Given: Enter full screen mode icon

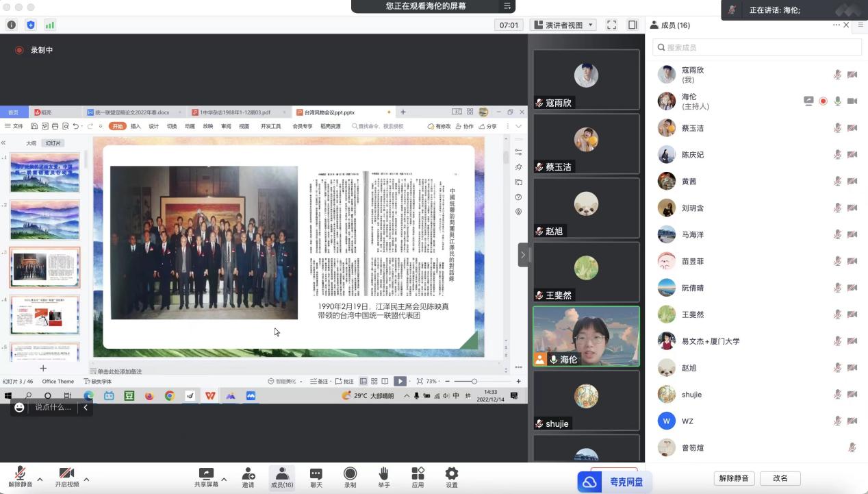Looking at the screenshot, I should coord(611,25).
